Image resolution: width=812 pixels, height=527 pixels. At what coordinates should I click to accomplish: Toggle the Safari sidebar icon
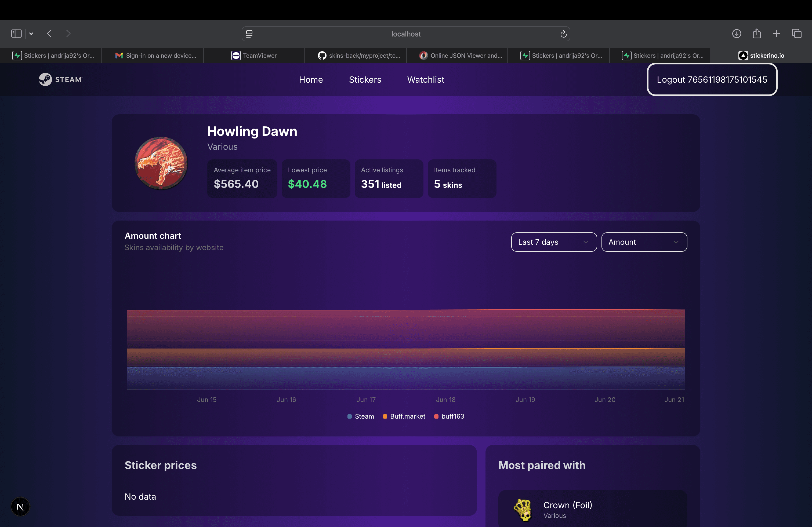[16, 33]
